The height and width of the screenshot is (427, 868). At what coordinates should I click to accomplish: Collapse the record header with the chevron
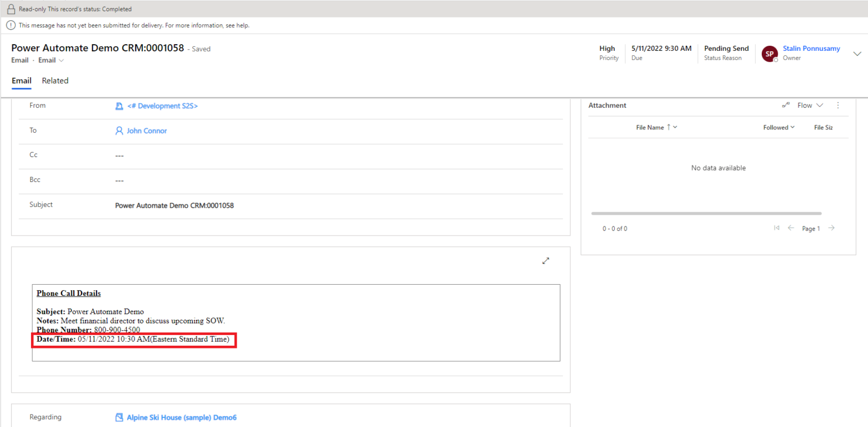pyautogui.click(x=857, y=53)
